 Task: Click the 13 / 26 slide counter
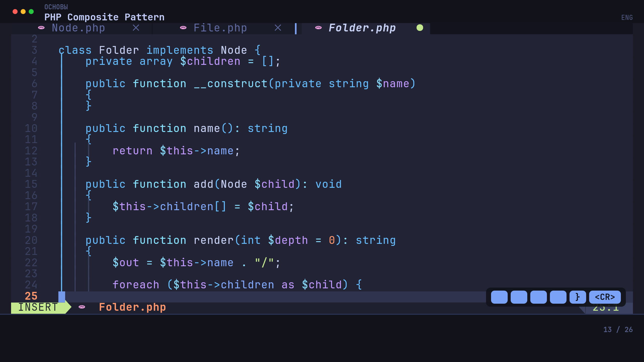click(618, 330)
